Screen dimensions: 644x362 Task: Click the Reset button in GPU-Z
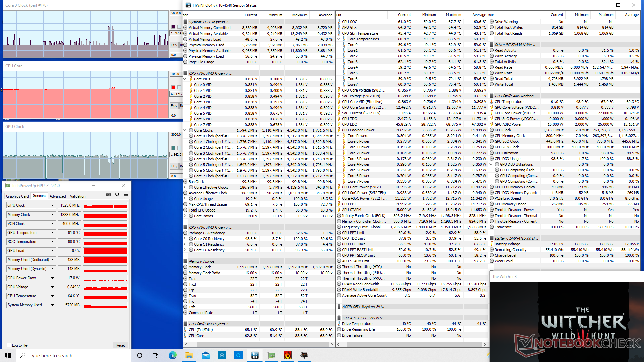pos(120,345)
